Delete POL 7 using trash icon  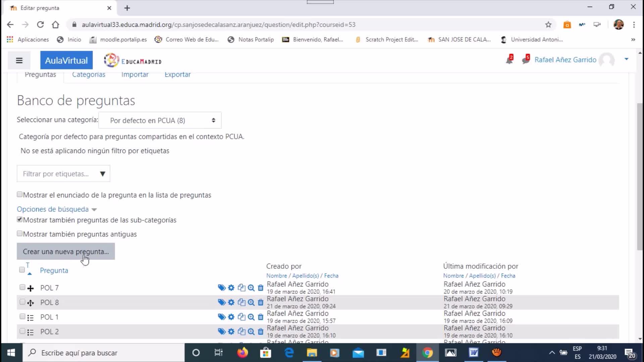[261, 288]
